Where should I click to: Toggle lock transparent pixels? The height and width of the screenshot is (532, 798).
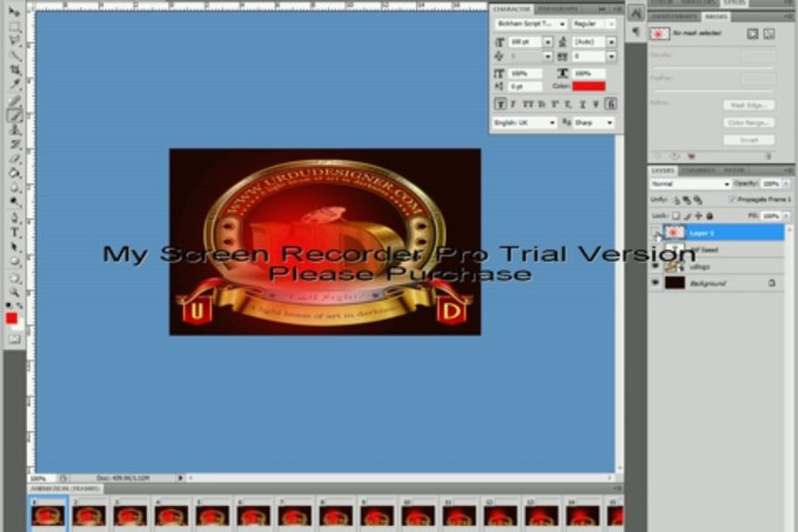(x=675, y=216)
